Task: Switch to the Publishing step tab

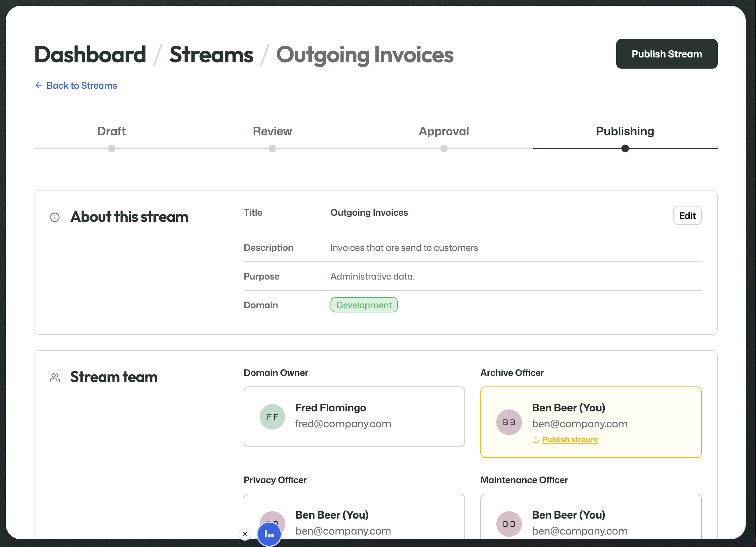Action: (x=625, y=131)
